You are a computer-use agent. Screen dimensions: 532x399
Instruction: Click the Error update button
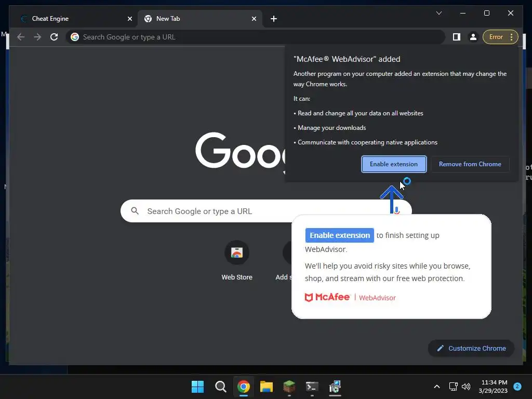click(496, 37)
